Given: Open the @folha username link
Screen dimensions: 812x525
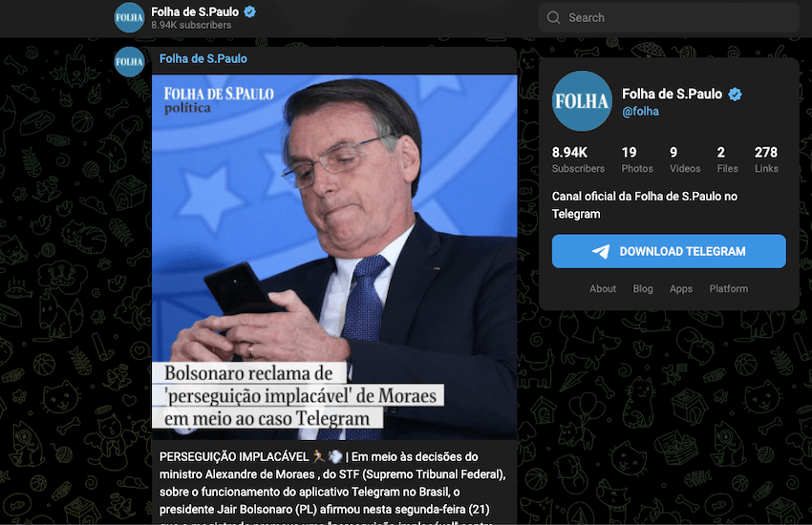Looking at the screenshot, I should click(640, 112).
